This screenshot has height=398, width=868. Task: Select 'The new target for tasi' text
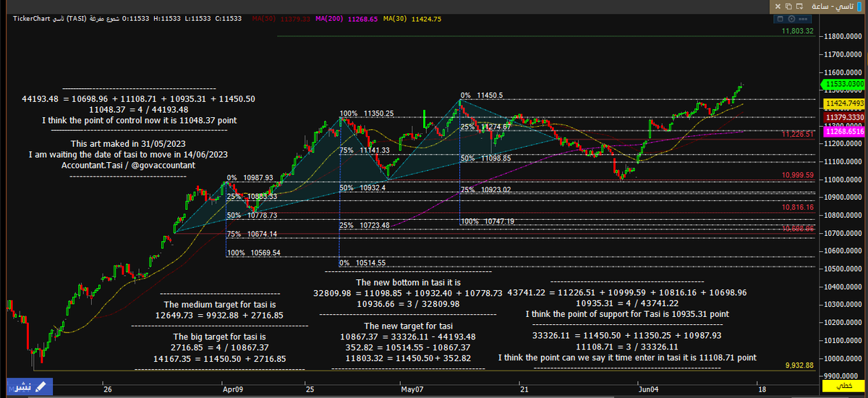click(x=408, y=326)
